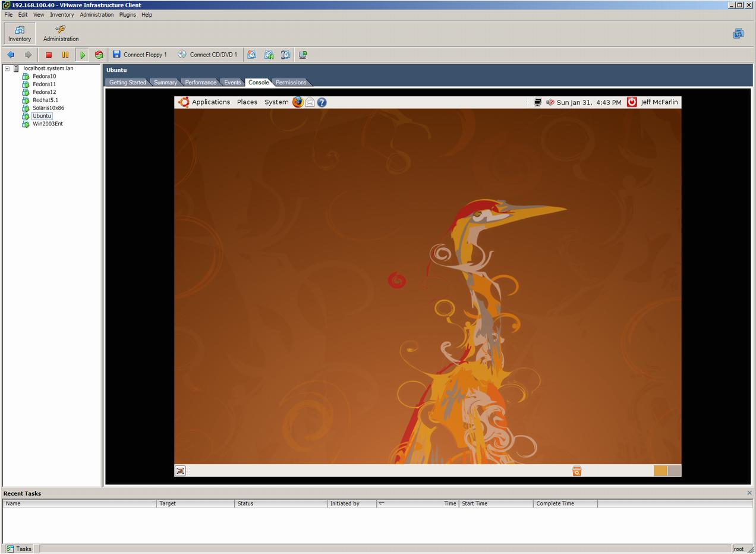Switch to Performance tab
Image resolution: width=756 pixels, height=554 pixels.
pos(200,82)
